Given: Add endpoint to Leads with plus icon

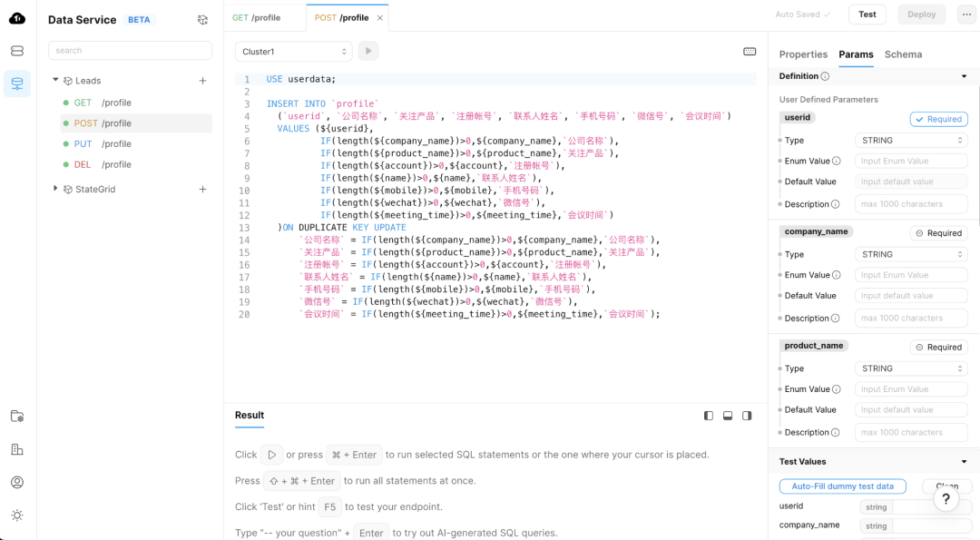Looking at the screenshot, I should (x=202, y=81).
